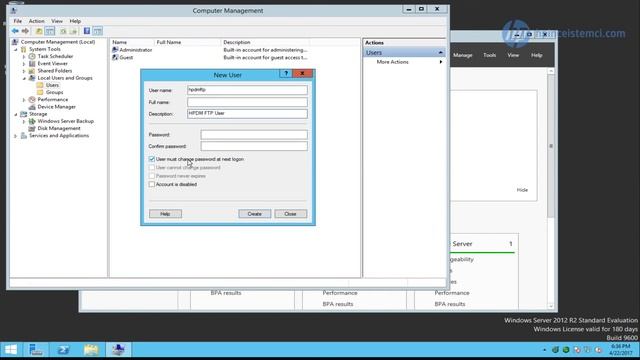Screen dimensions: 640x360
Task: Click the taskbar clock showing date
Action: point(620,350)
